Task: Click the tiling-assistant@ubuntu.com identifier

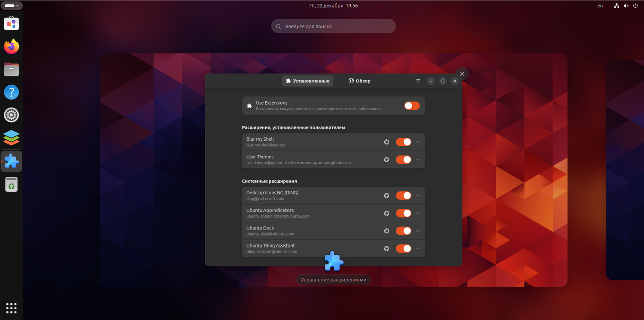Action: tap(272, 251)
